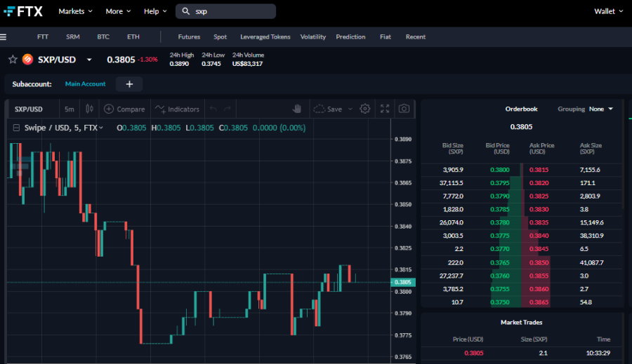Select the FTT market tab
The image size is (632, 364).
coord(43,36)
